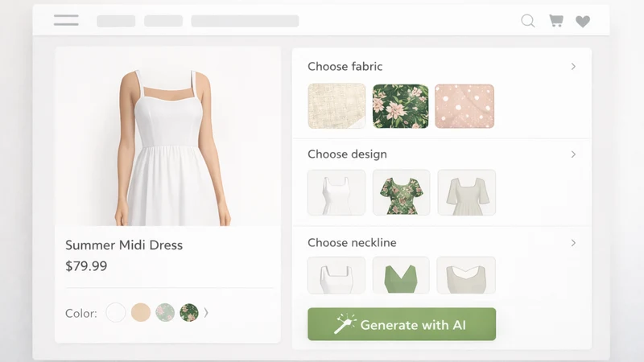Viewport: 644px width, 362px height.
Task: Click the Choose design heading
Action: [x=347, y=154]
